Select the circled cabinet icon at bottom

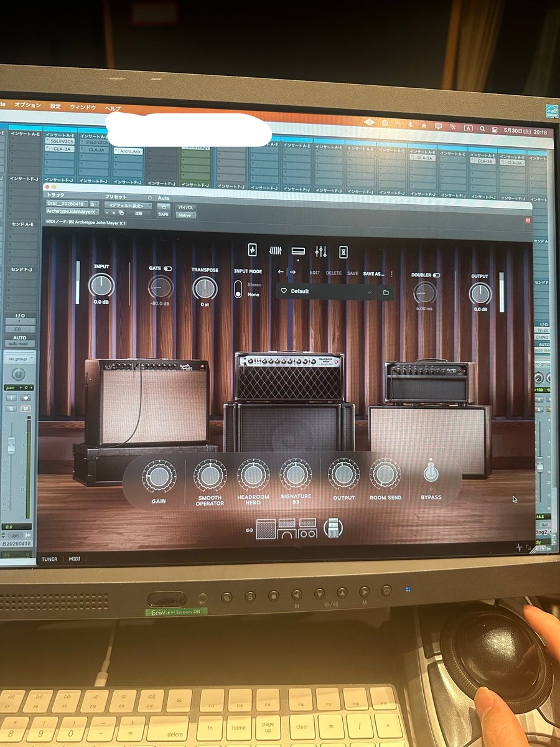[333, 529]
